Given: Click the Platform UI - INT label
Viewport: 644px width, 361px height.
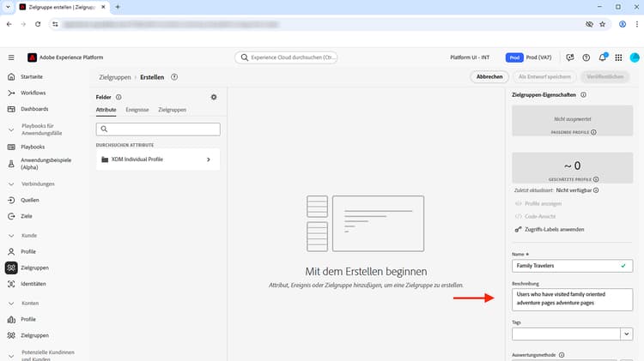Looking at the screenshot, I should (470, 57).
